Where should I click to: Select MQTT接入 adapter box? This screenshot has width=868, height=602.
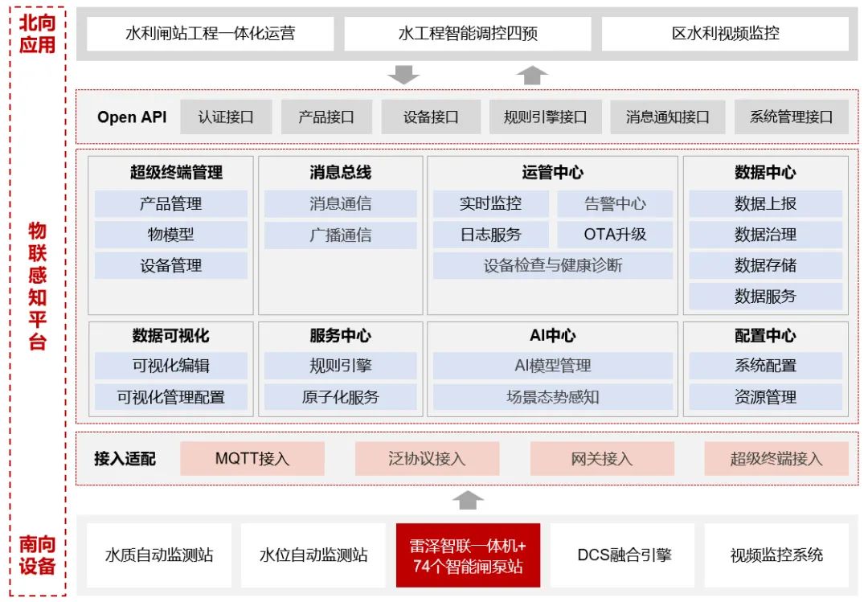coord(252,459)
